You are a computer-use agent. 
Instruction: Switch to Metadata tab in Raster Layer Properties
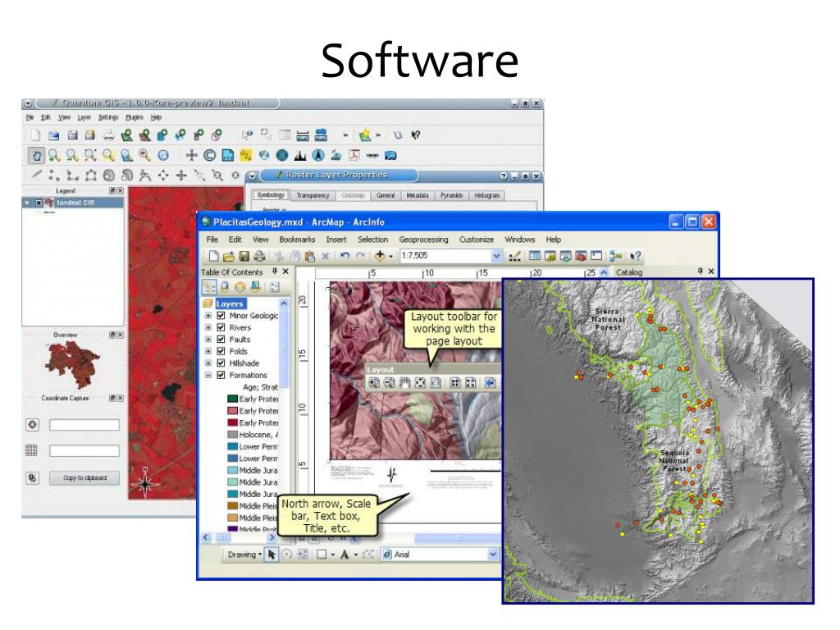click(x=418, y=195)
